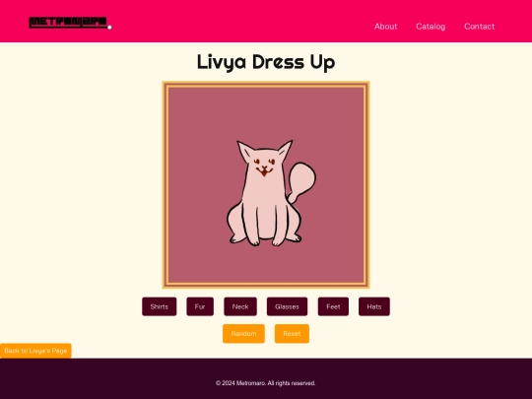The image size is (532, 399).
Task: Open the Neck accessories category
Action: click(240, 306)
